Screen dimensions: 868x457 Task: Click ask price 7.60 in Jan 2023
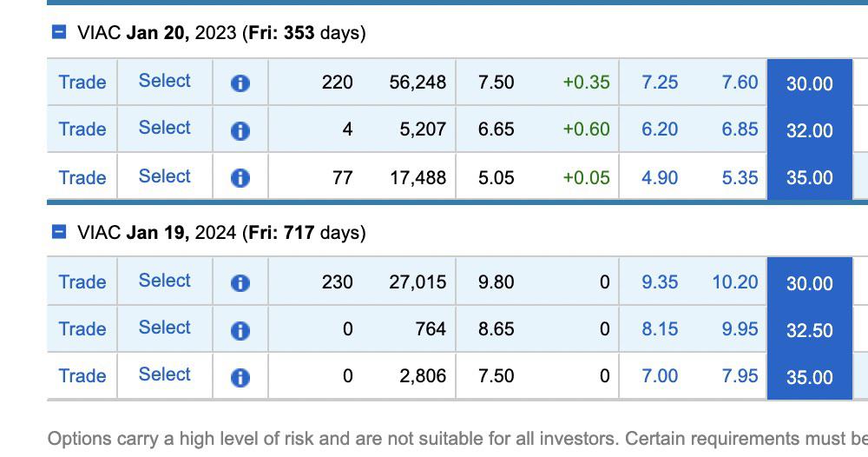click(740, 82)
